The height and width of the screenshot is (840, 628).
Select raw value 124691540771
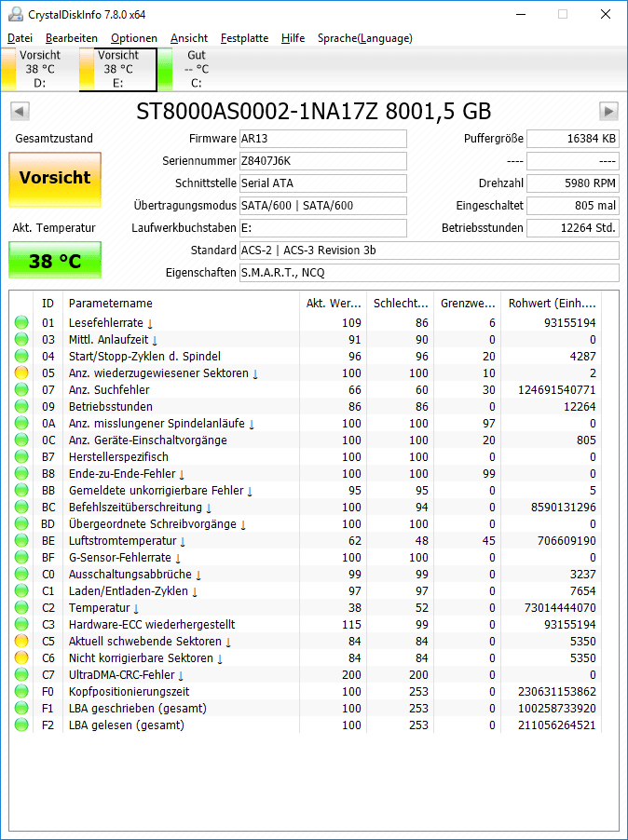557,389
